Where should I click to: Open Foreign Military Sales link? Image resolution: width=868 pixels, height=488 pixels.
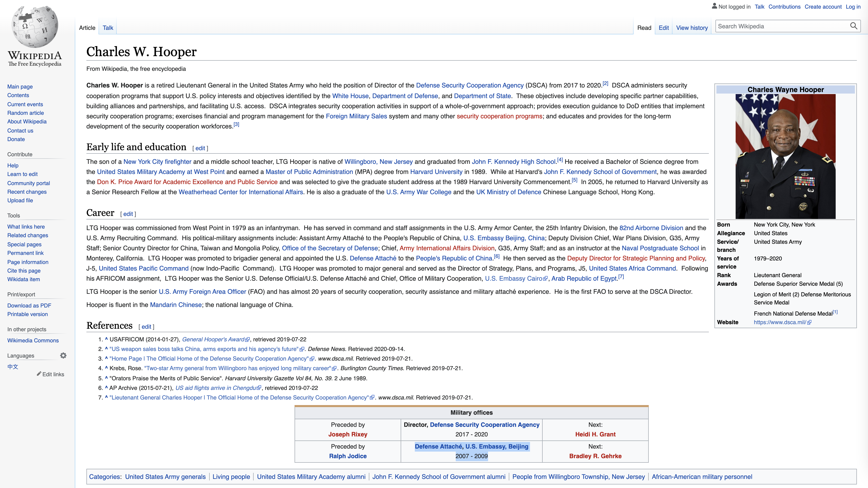pos(356,116)
